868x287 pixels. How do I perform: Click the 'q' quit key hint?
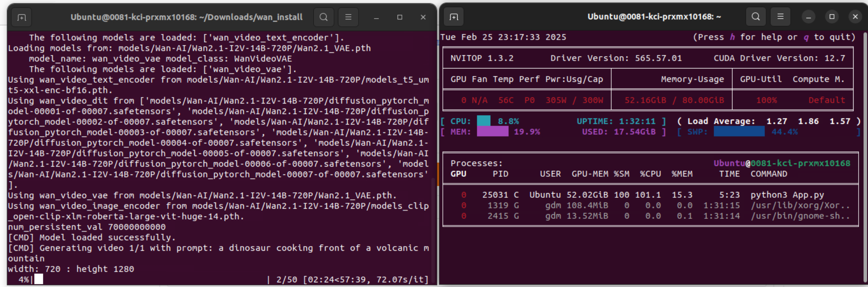coord(806,37)
